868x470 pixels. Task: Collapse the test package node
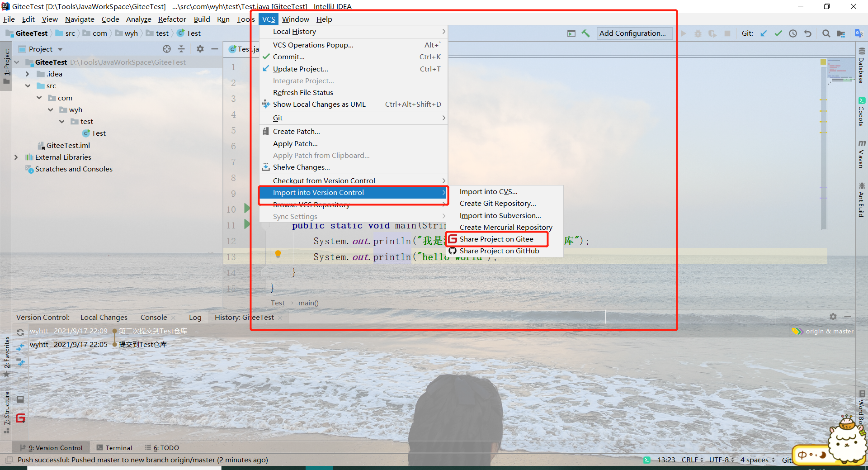[62, 121]
